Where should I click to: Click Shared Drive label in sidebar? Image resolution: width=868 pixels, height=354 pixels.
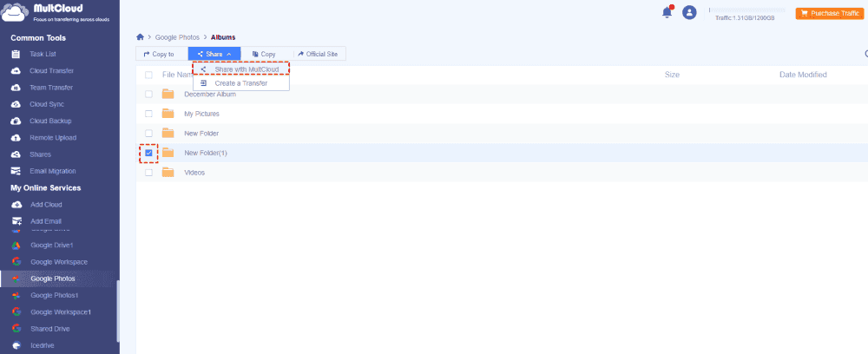[x=49, y=329]
